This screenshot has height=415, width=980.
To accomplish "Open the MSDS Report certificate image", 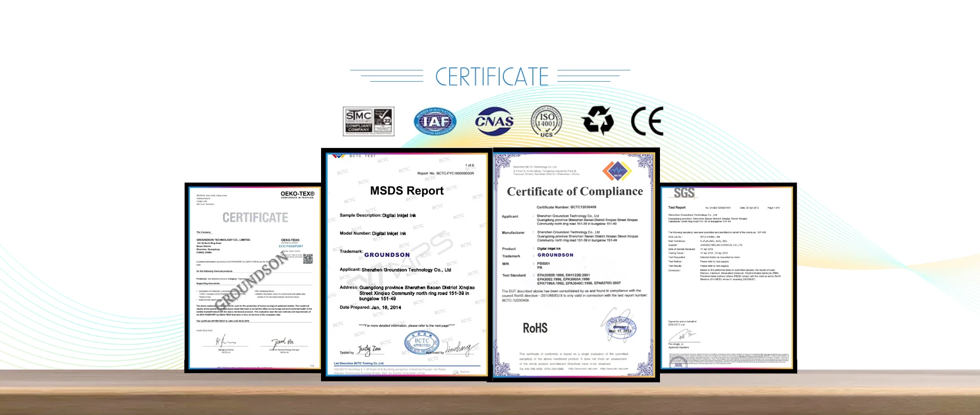I will 407,264.
